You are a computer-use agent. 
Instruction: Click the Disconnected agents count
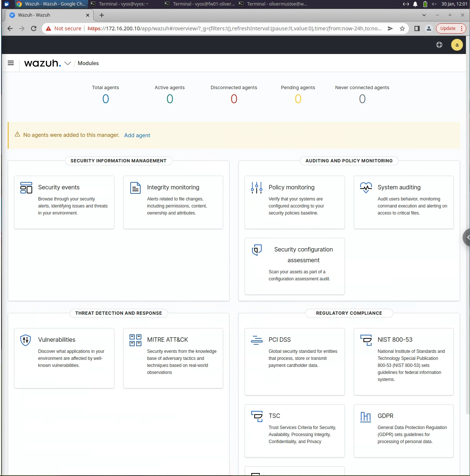tap(234, 99)
